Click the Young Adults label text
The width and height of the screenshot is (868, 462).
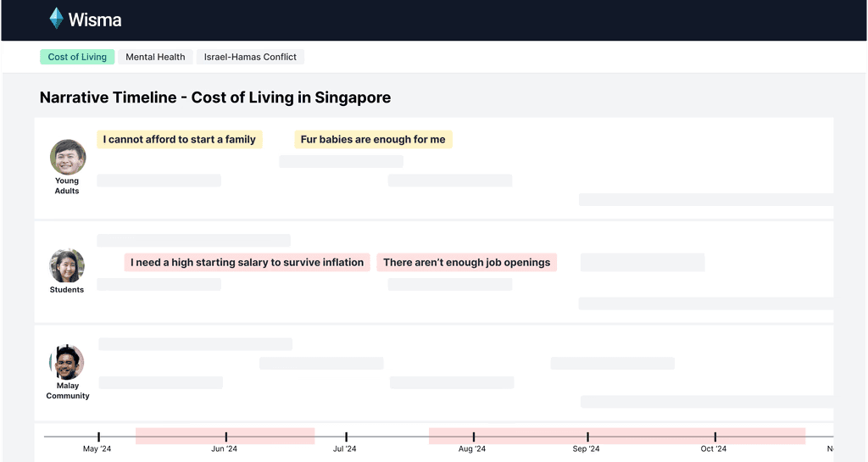[x=67, y=186]
